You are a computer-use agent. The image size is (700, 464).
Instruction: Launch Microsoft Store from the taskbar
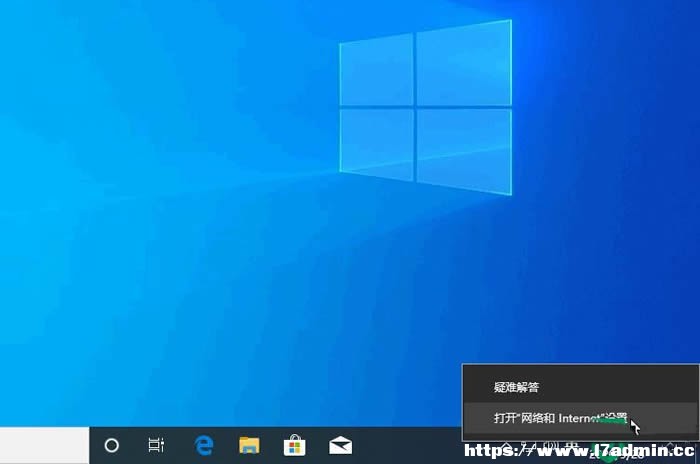click(x=295, y=445)
